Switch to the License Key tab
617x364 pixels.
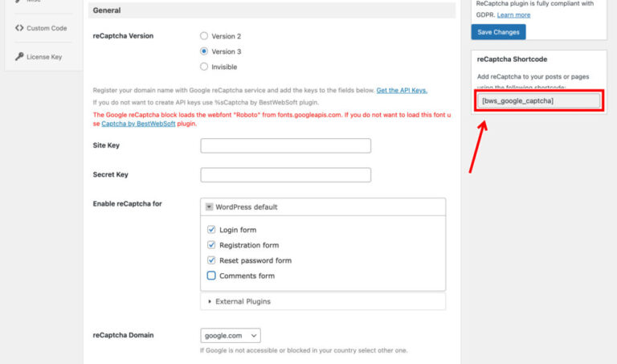(44, 56)
